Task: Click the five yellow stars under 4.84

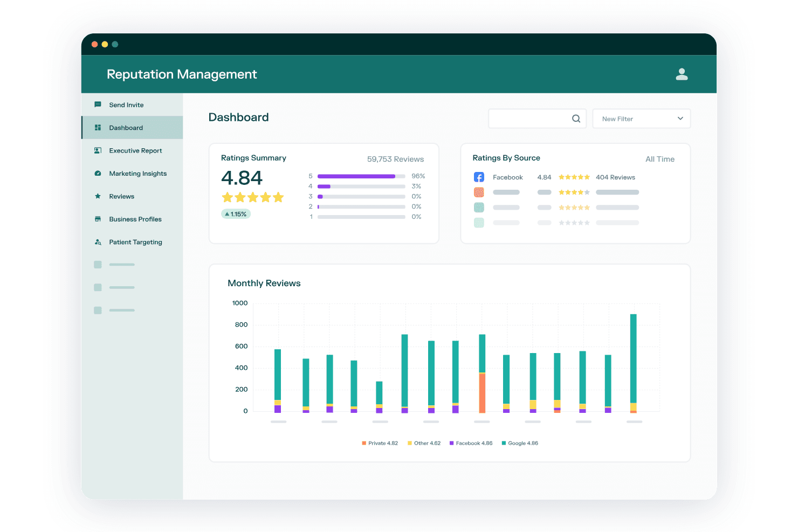Action: coord(253,197)
